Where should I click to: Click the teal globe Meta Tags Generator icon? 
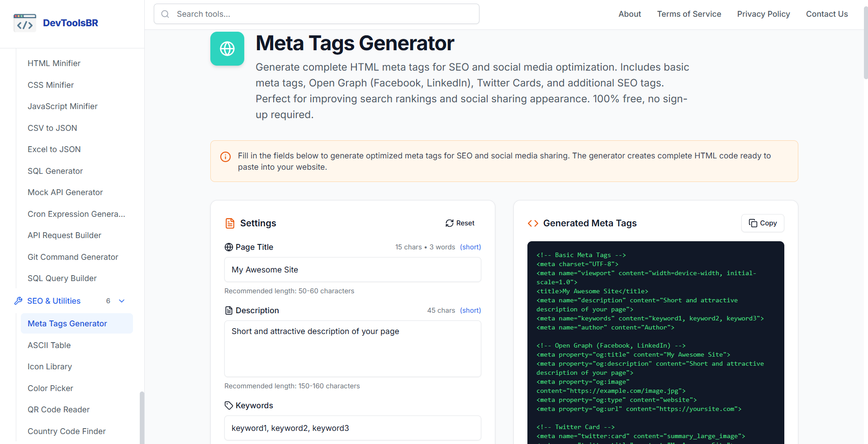pos(227,48)
